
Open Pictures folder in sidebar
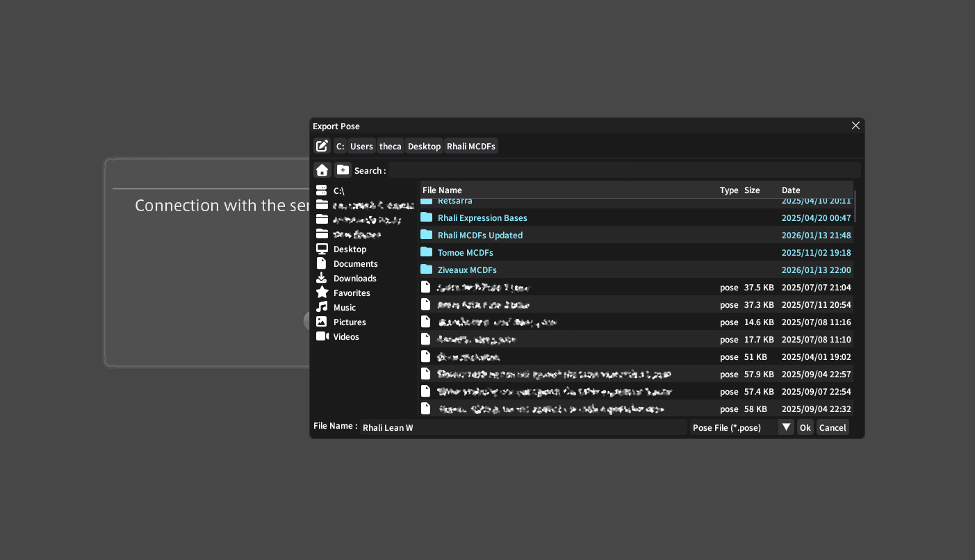[349, 322]
